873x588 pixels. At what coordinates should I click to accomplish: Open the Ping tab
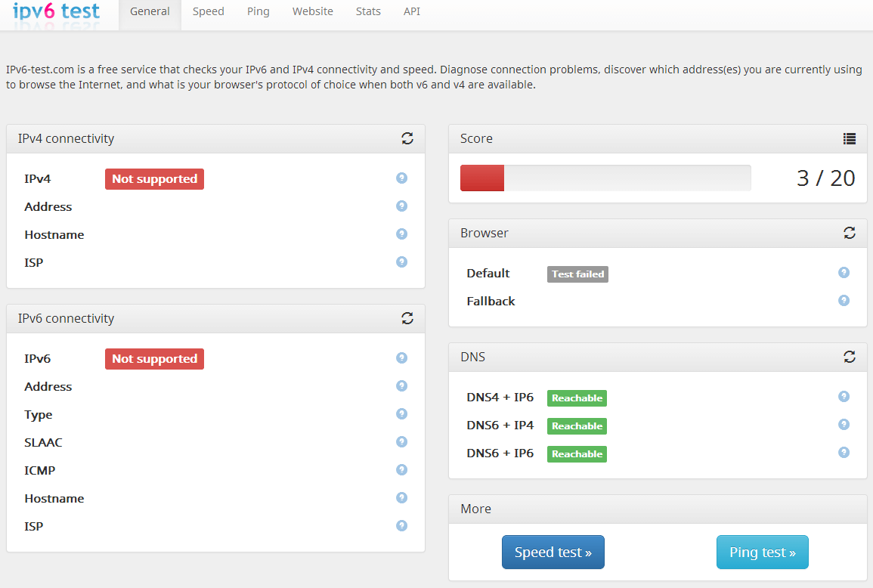coord(258,11)
